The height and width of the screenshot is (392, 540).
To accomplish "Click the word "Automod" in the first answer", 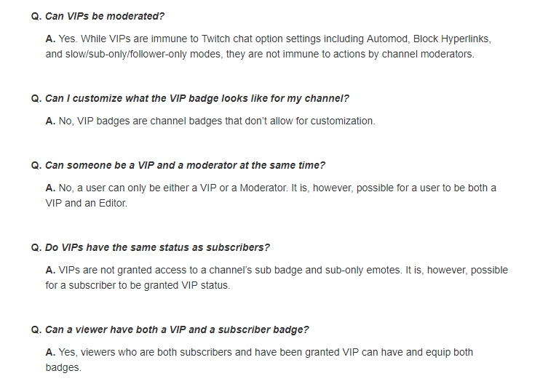I will 387,39.
